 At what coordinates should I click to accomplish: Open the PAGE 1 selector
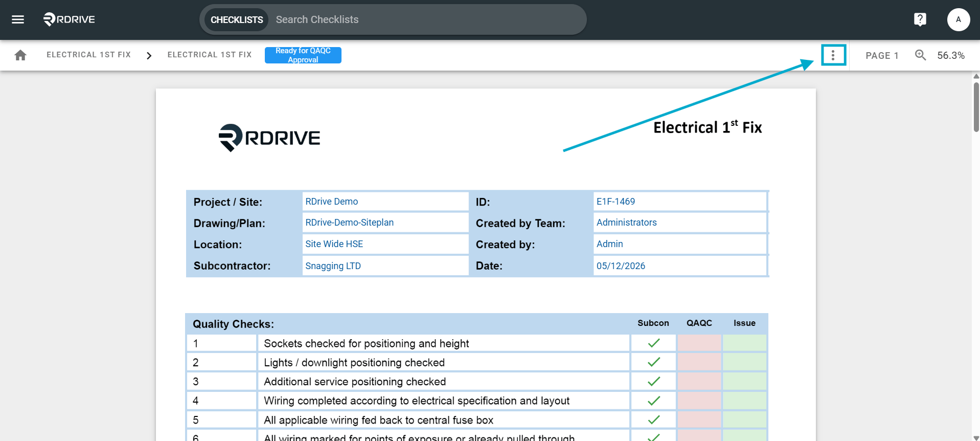point(882,55)
